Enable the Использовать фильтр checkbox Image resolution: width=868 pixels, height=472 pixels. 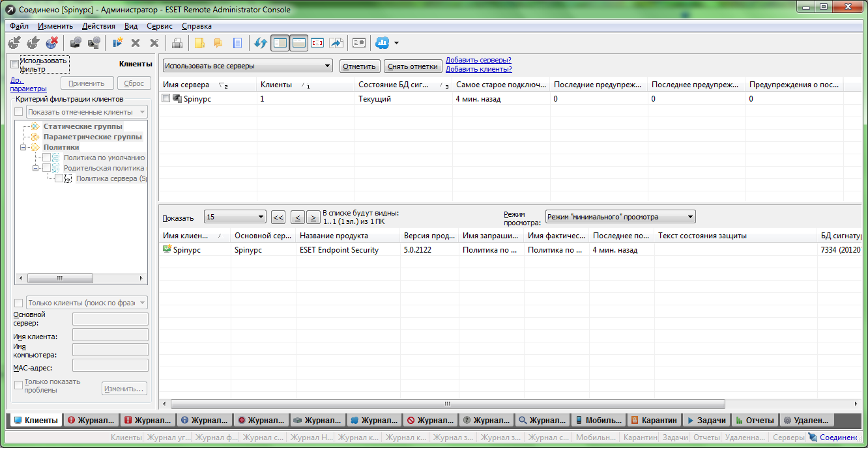(15, 64)
